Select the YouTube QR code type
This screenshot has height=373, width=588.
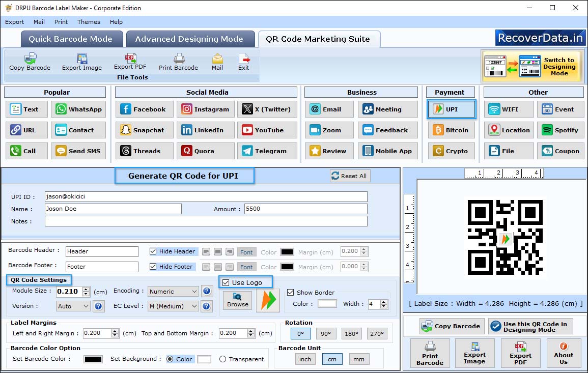[267, 130]
